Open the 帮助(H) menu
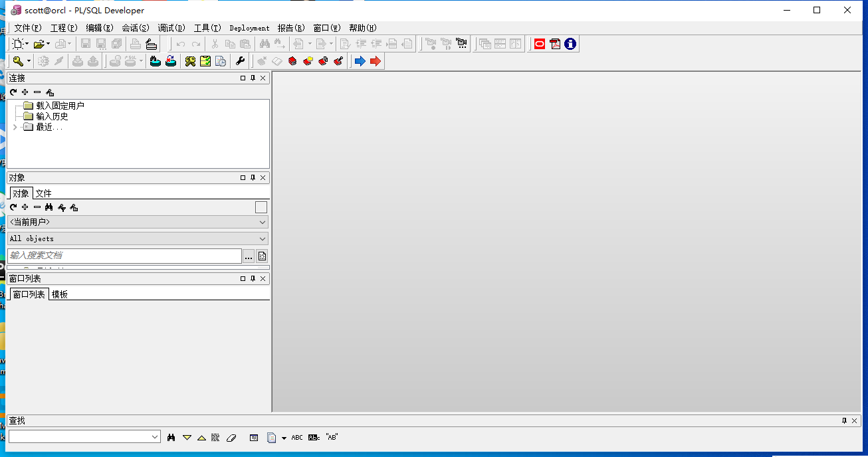This screenshot has width=868, height=457. (363, 28)
